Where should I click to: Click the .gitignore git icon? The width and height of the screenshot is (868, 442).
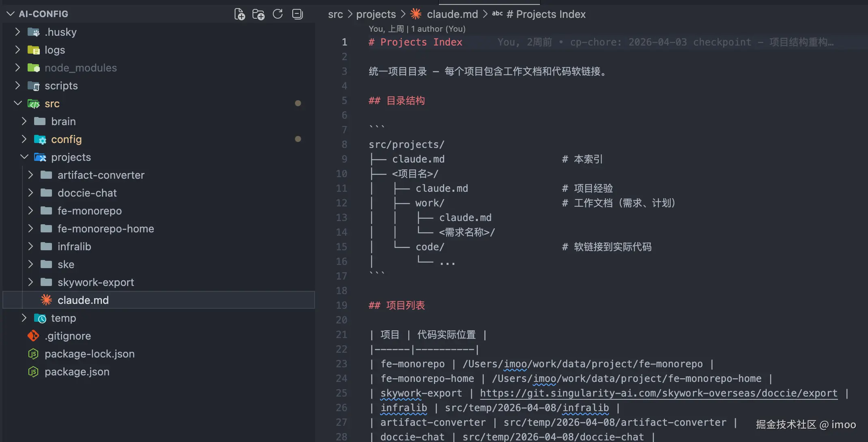point(33,336)
